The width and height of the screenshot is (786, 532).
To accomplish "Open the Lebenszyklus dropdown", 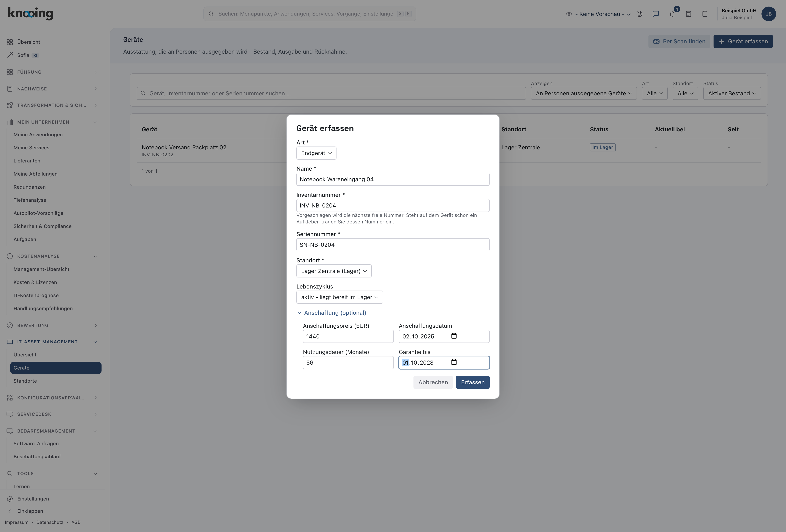I will coord(340,297).
